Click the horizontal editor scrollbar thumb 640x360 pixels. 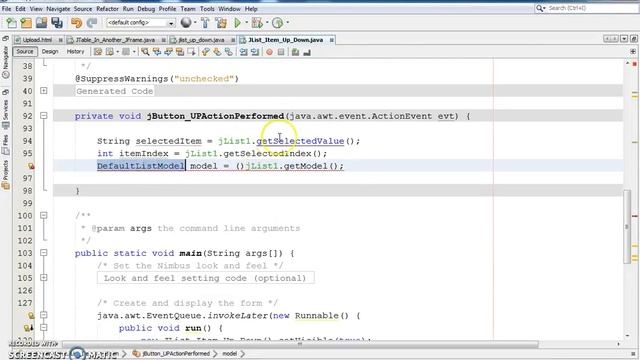click(300, 344)
